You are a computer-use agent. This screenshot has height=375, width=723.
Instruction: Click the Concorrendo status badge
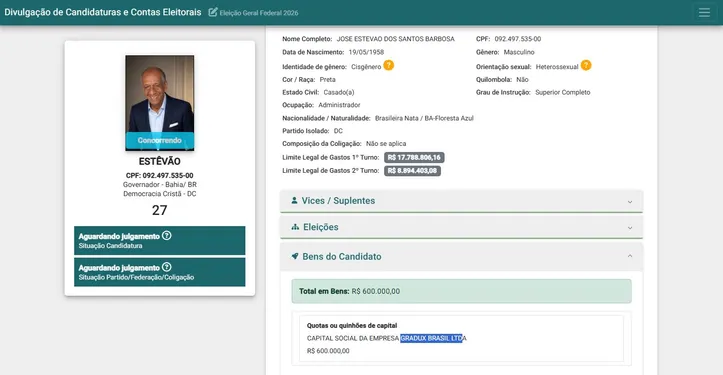[x=160, y=140]
